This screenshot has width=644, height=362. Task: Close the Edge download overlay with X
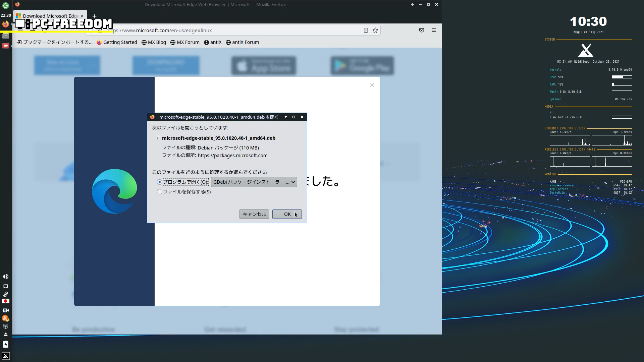pos(372,85)
